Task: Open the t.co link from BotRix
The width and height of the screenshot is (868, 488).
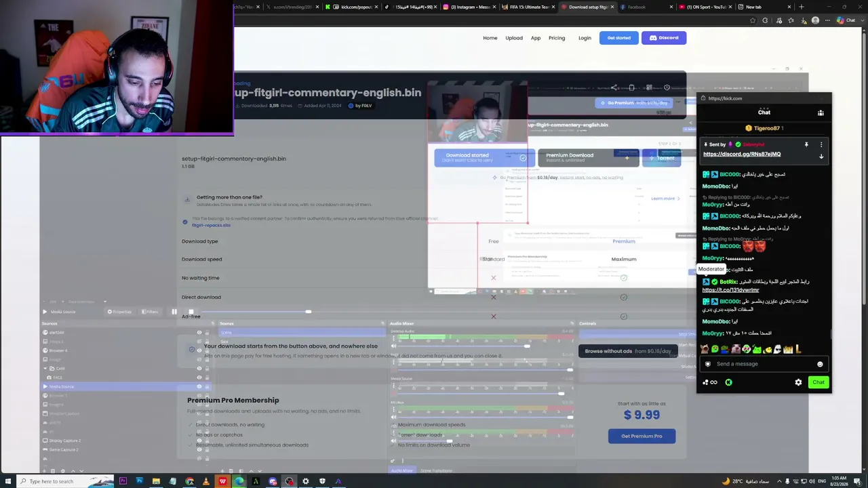Action: click(730, 290)
